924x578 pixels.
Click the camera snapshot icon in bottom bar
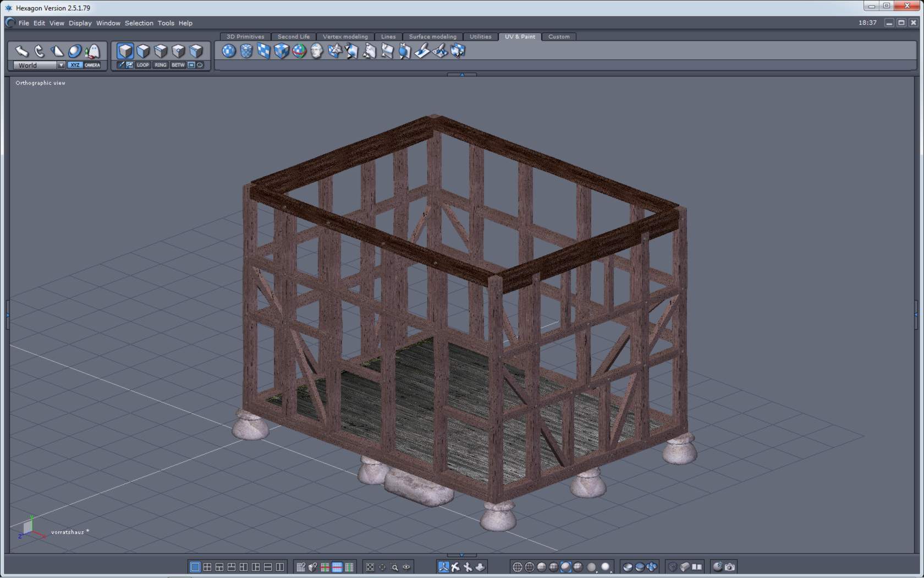click(730, 566)
